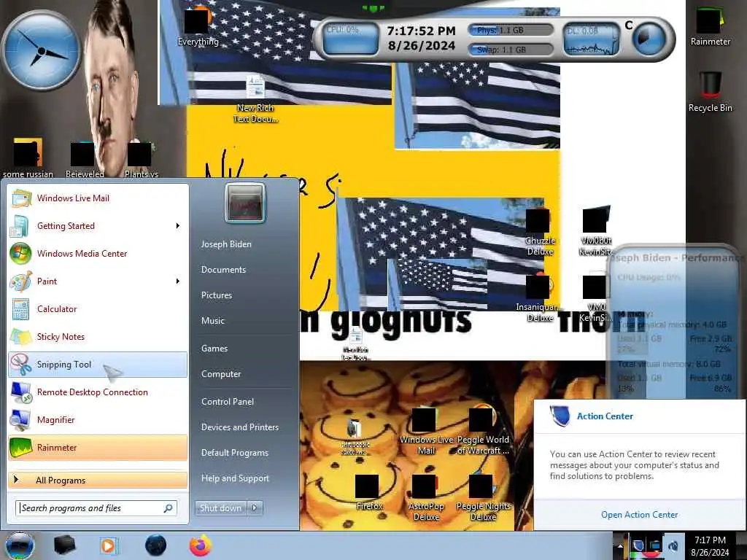
Task: Select the 'some russian' desktop icon
Action: [x=28, y=158]
